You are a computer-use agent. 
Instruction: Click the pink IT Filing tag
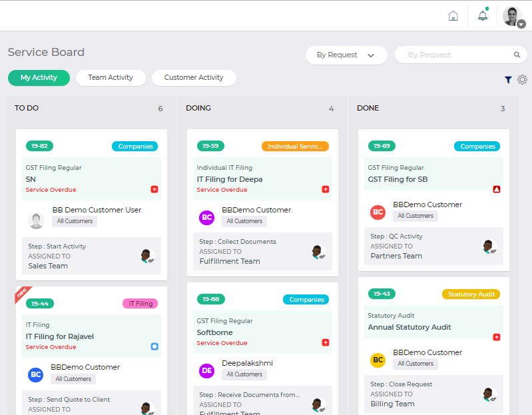[140, 304]
